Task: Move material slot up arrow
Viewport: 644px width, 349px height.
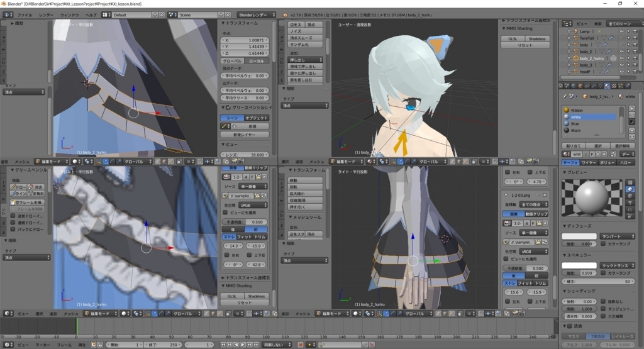Action: (x=631, y=131)
